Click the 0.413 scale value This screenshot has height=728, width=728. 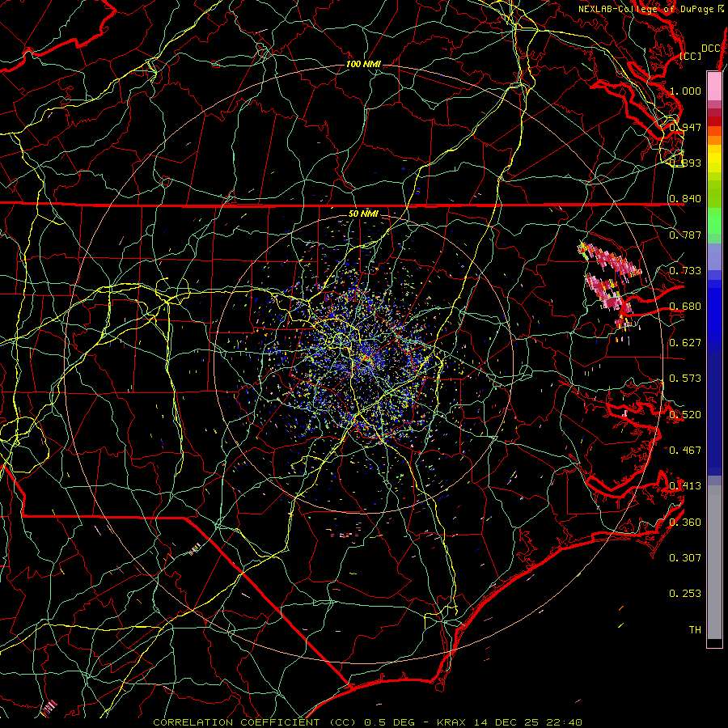[685, 486]
